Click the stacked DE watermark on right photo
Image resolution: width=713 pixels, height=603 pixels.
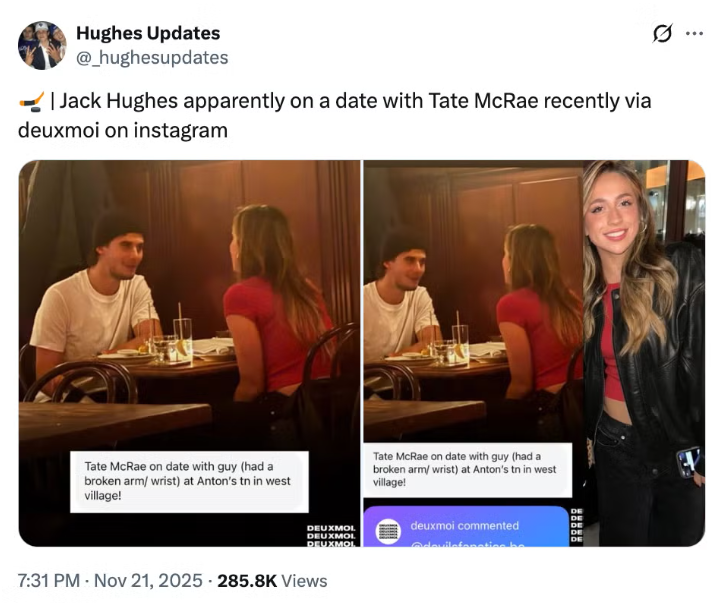coord(576,525)
